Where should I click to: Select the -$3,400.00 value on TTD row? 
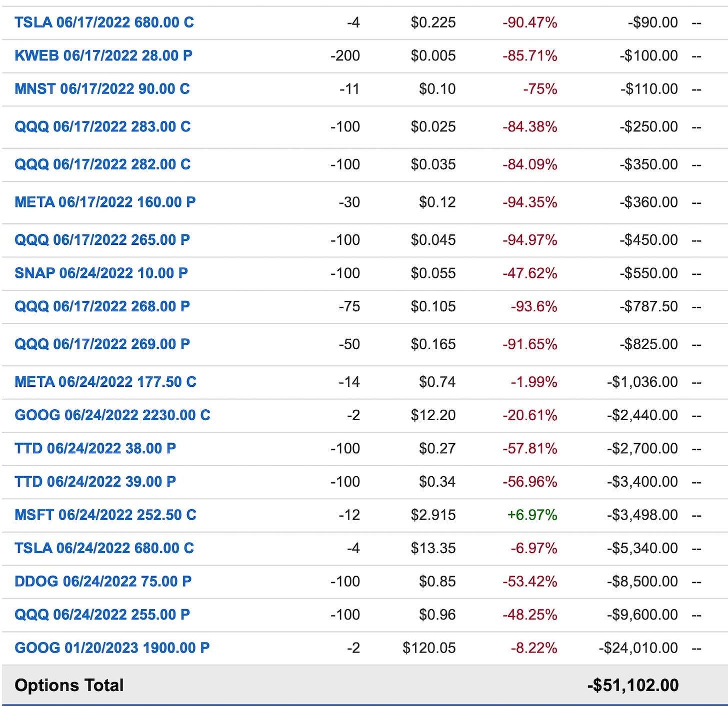tap(642, 482)
